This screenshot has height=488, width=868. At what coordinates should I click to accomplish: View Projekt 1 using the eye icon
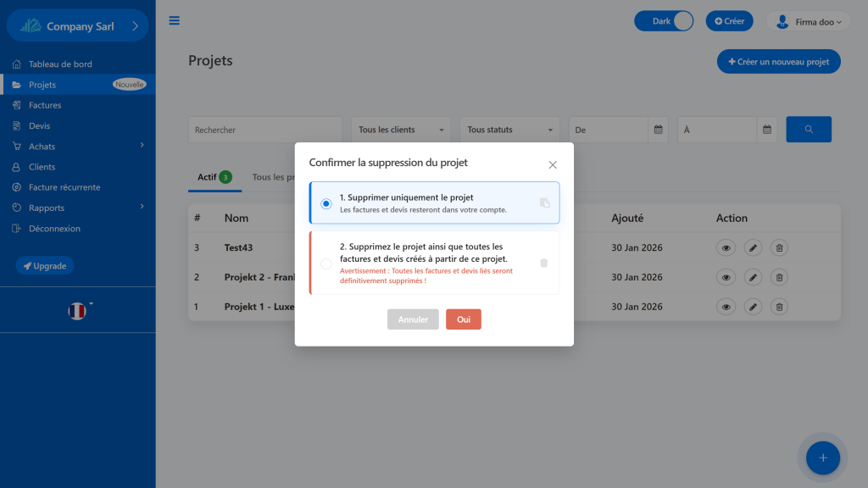[726, 306]
